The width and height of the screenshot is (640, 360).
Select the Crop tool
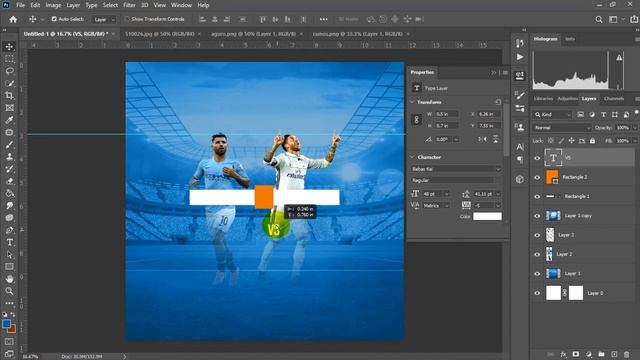click(x=9, y=96)
